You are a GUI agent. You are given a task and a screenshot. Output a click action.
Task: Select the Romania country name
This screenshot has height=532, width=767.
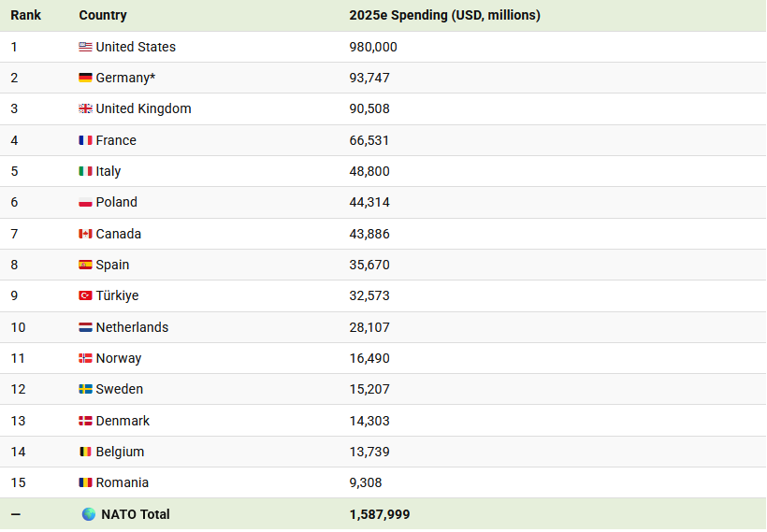[x=123, y=482]
